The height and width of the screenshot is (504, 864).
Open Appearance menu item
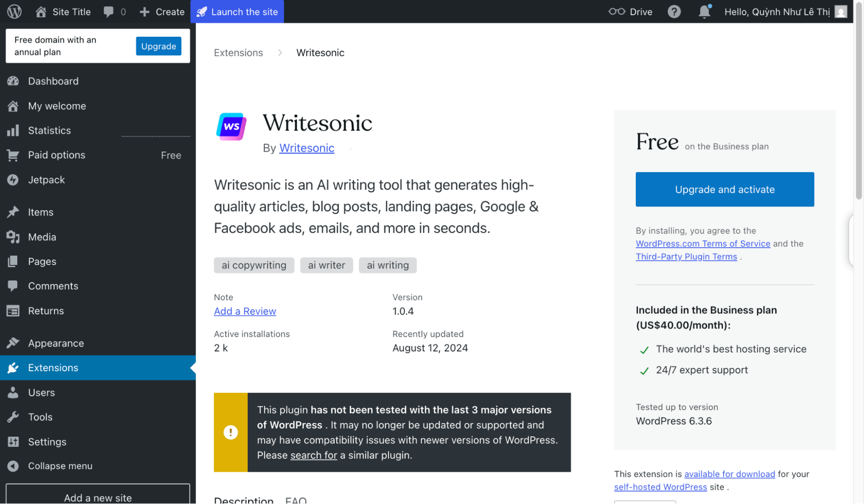coord(98,343)
